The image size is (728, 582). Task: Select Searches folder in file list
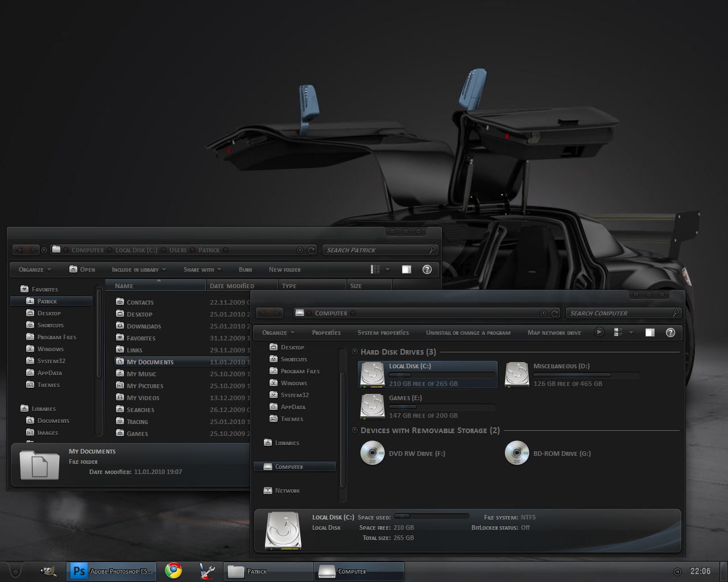pyautogui.click(x=140, y=410)
